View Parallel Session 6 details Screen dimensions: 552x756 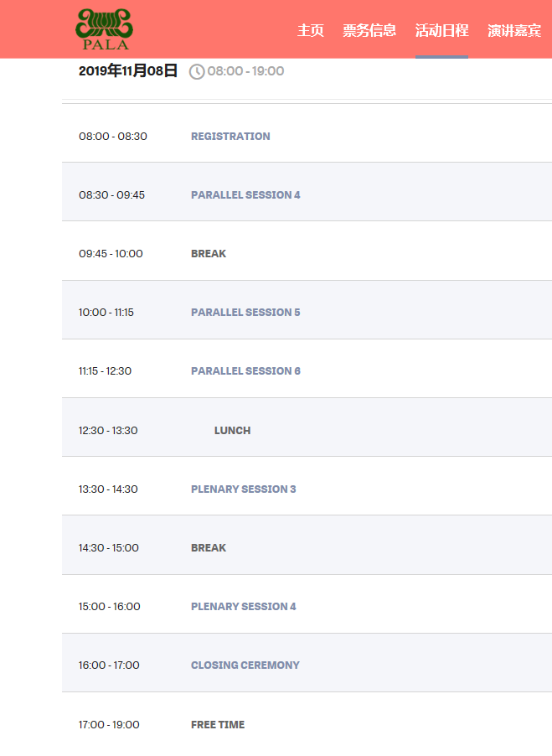click(245, 371)
